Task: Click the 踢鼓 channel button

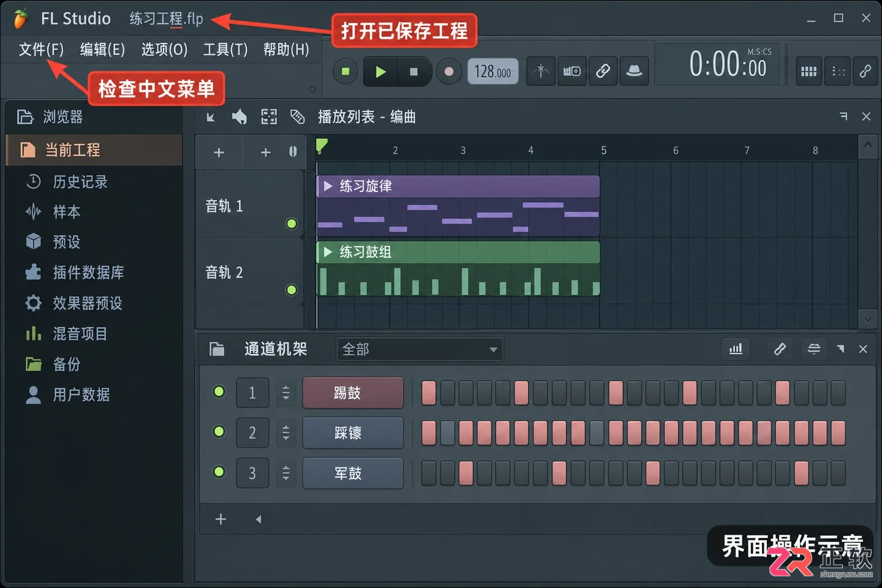Action: click(353, 393)
